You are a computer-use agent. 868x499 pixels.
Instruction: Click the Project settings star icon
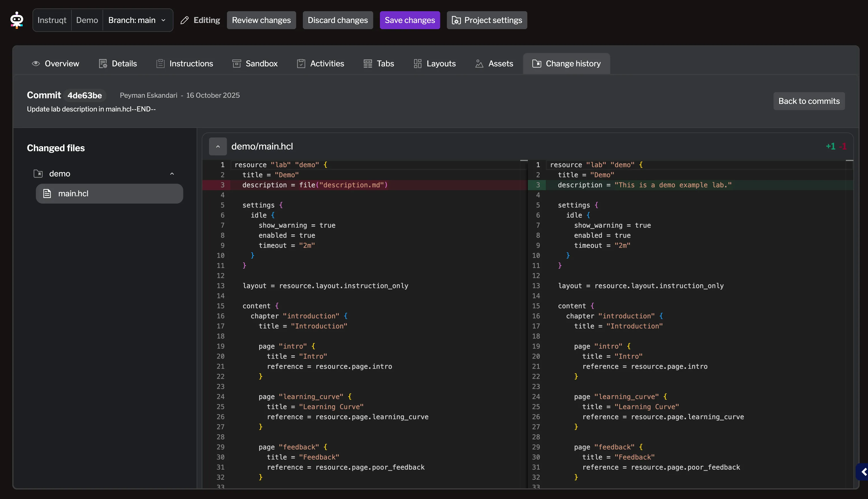455,20
